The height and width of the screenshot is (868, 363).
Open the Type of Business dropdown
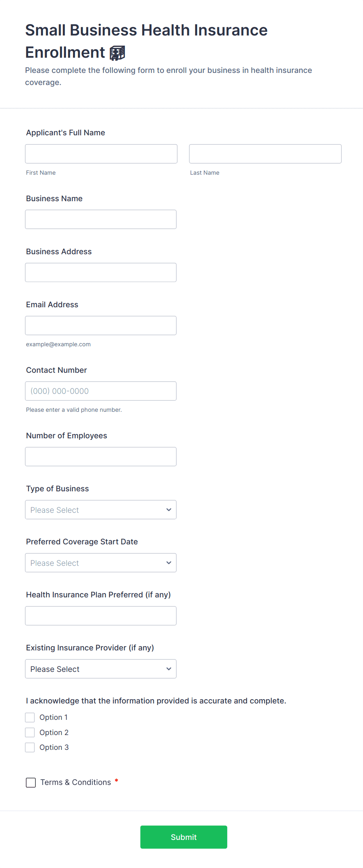pyautogui.click(x=101, y=510)
